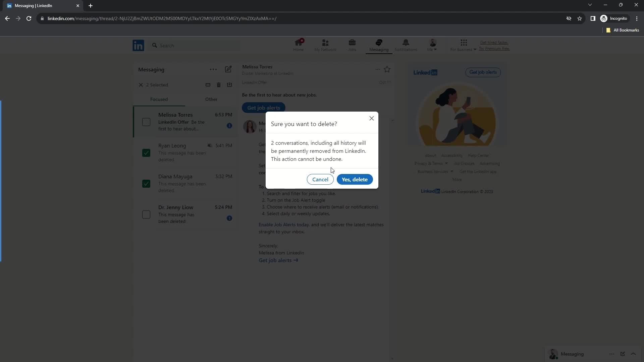Open Accessibility footer link
The width and height of the screenshot is (644, 362).
[452, 156]
